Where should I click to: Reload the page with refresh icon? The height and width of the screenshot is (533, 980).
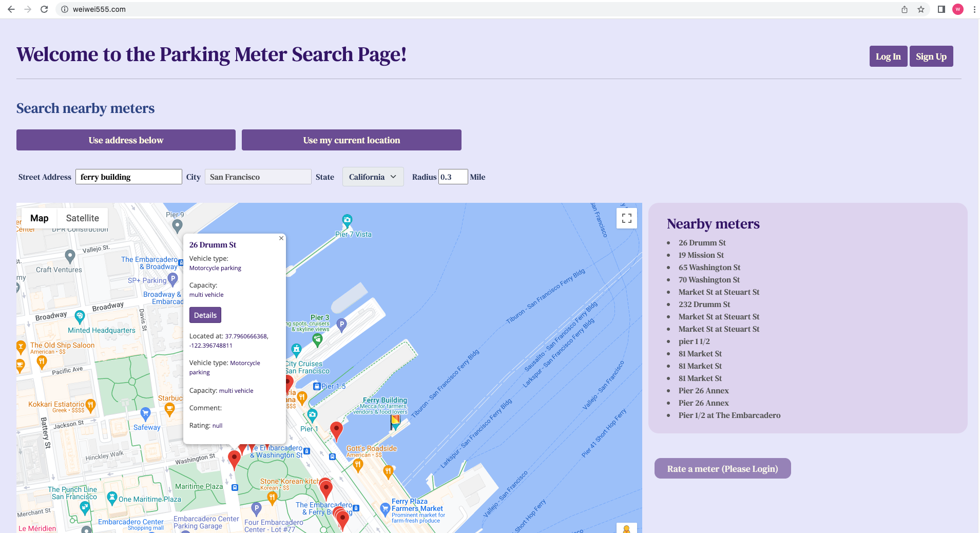coord(44,9)
